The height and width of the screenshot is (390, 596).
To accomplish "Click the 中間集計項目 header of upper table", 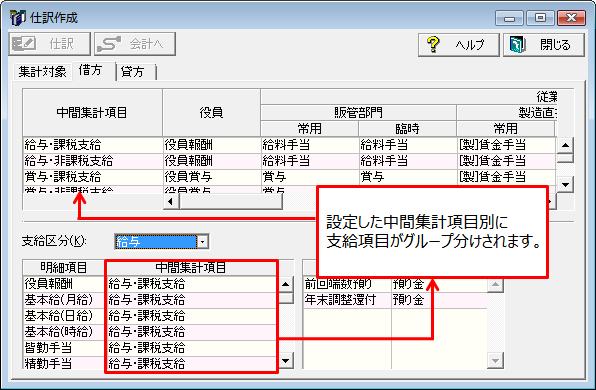I will (92, 113).
